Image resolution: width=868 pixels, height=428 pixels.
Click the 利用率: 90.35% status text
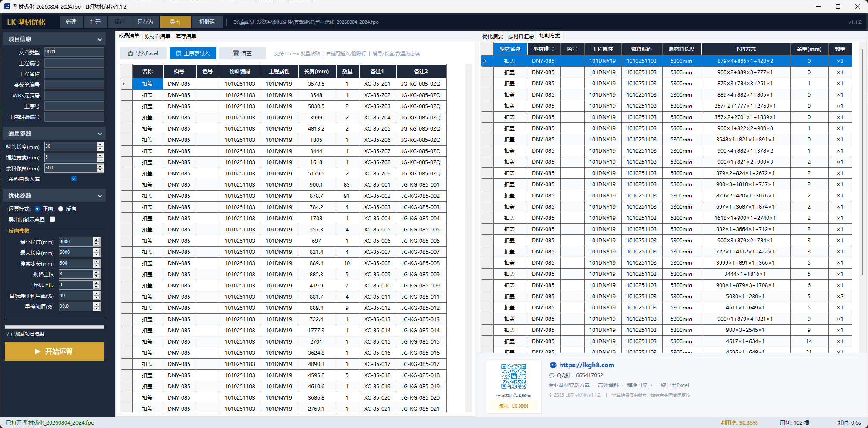[x=739, y=422]
